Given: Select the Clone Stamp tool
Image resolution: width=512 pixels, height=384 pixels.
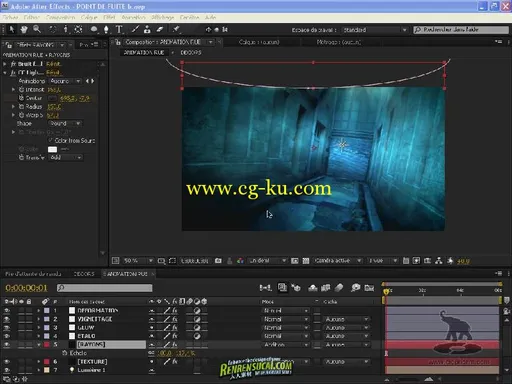Looking at the screenshot, I should (147, 29).
